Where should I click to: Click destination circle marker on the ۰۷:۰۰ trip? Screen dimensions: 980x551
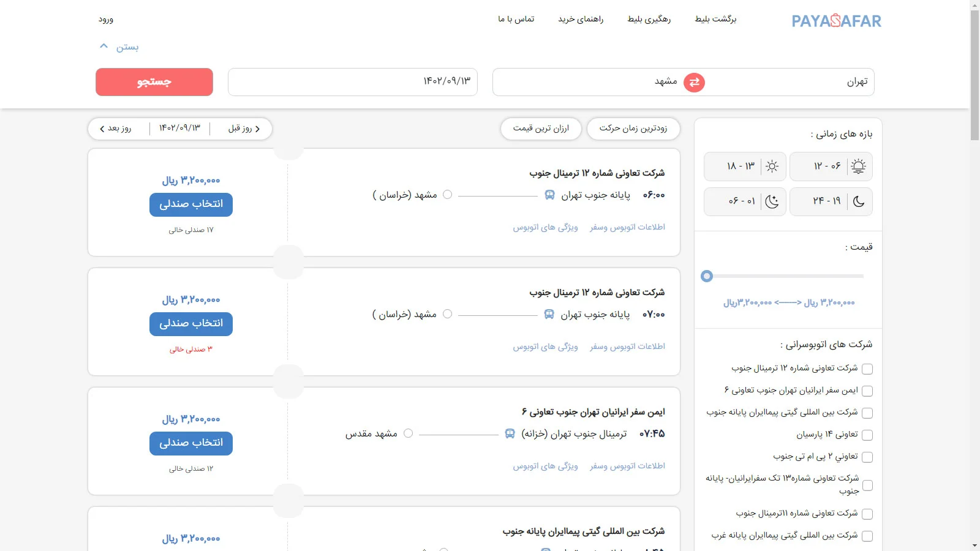click(447, 314)
